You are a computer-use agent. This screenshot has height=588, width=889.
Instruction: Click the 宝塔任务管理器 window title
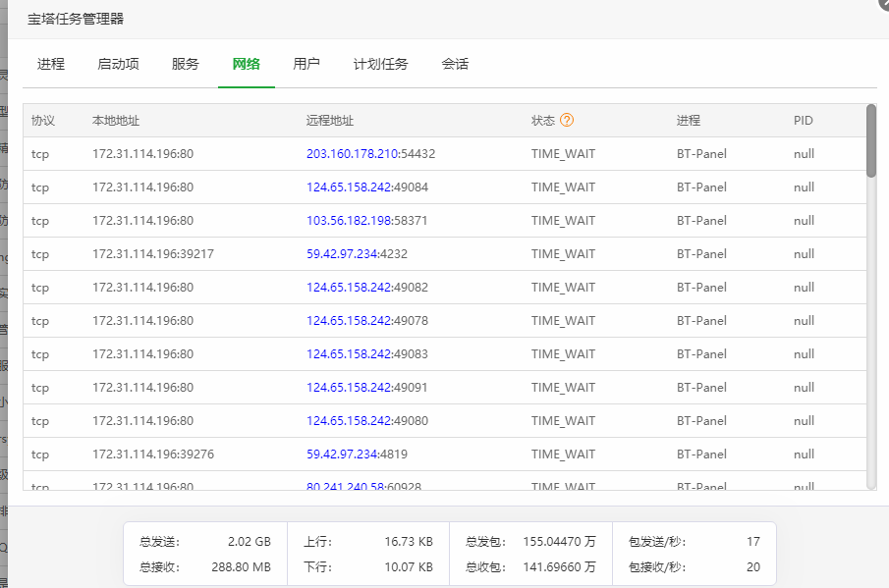76,19
